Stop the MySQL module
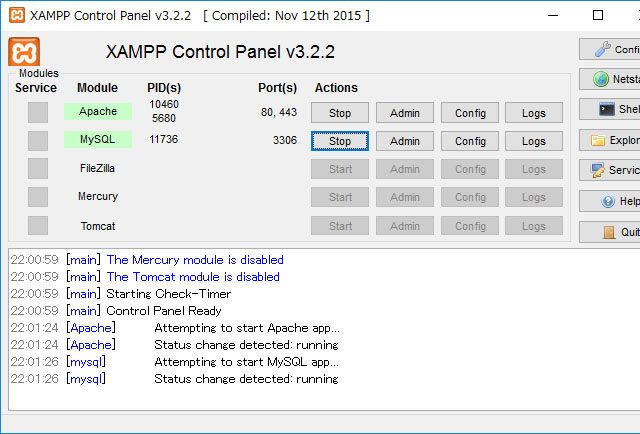The height and width of the screenshot is (434, 640). click(340, 141)
